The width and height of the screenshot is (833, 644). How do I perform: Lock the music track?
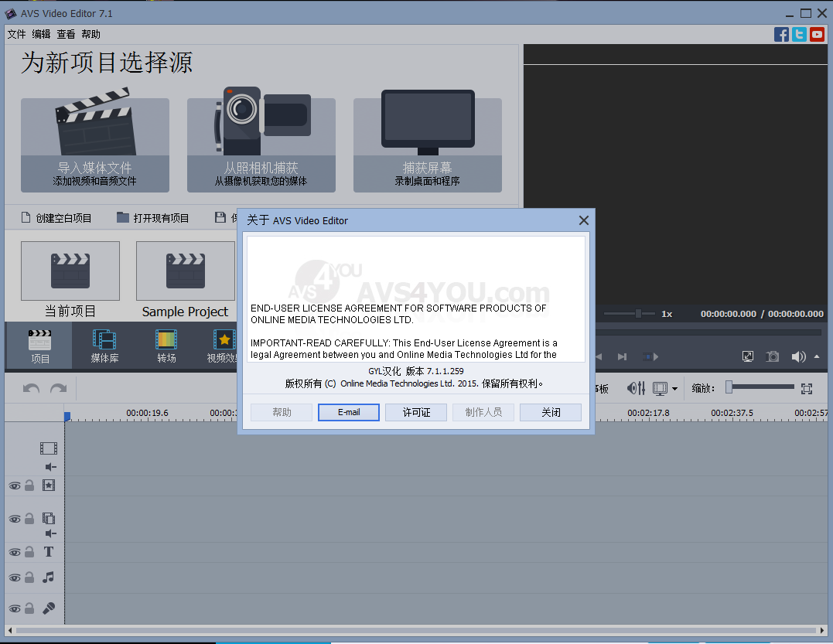pos(29,577)
